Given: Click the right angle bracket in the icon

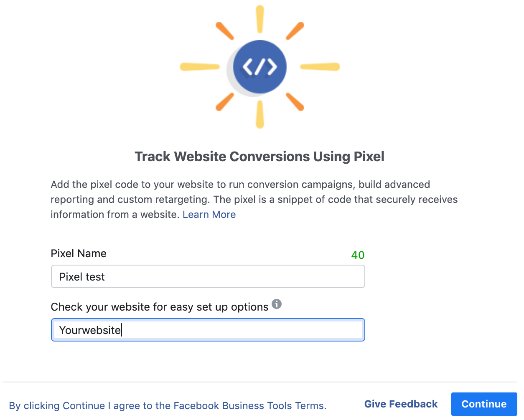Looking at the screenshot, I should (x=272, y=66).
